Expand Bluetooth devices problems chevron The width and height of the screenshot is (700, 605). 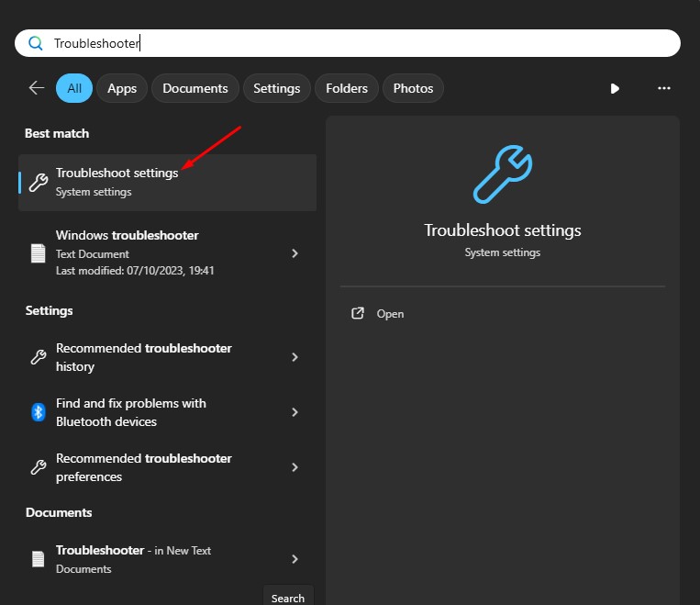point(294,412)
